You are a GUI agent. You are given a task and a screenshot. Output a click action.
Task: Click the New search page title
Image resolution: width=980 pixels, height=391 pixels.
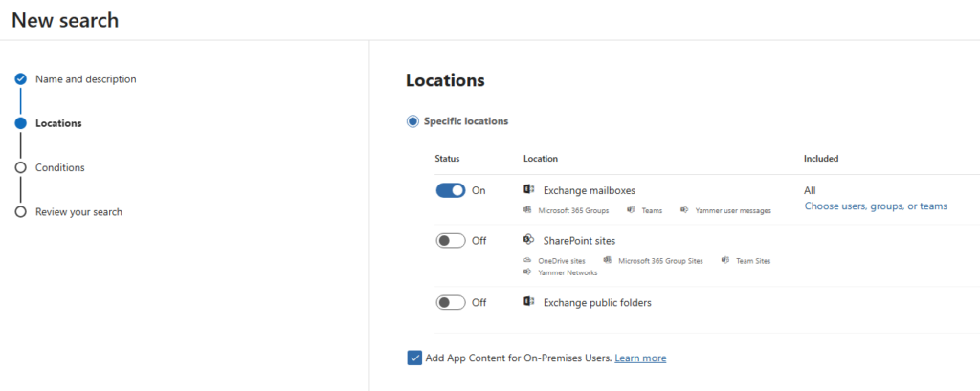[x=65, y=20]
